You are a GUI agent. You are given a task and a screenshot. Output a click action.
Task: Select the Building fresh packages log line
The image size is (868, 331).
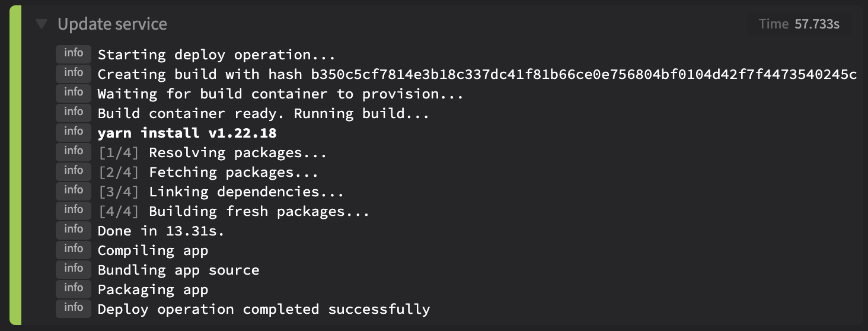click(x=234, y=211)
